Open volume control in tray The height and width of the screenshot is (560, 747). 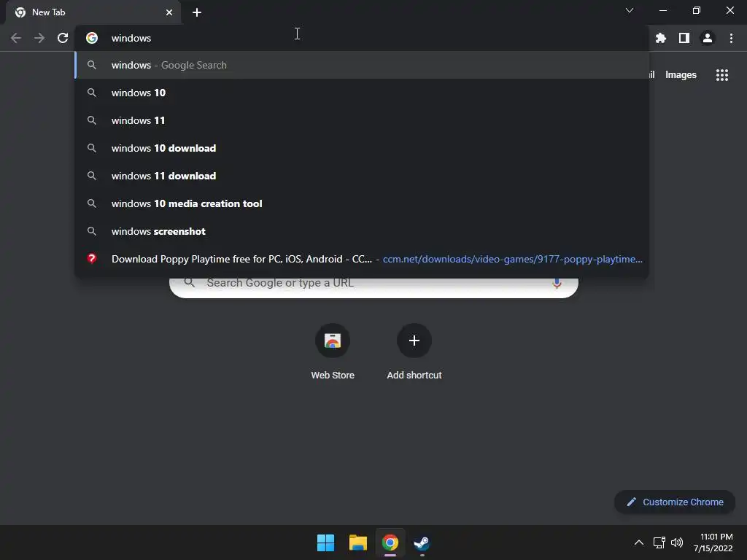(676, 542)
